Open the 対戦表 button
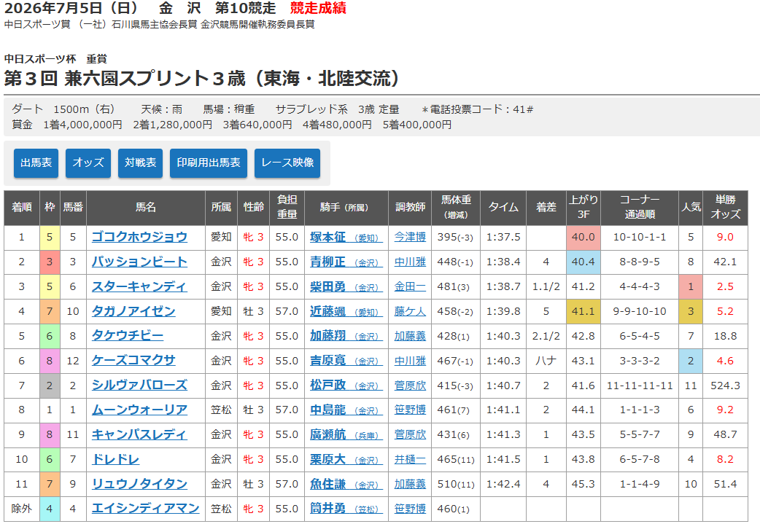 coord(141,163)
